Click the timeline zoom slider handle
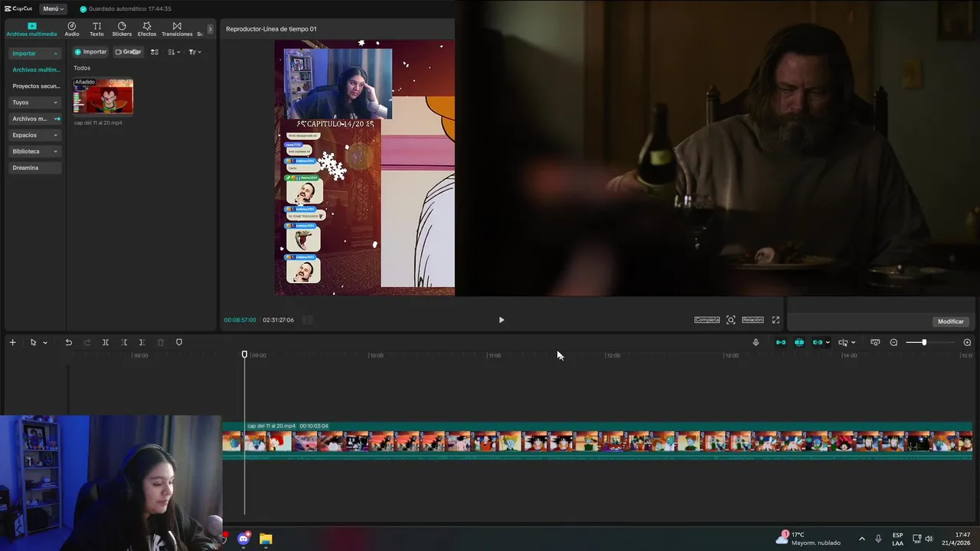The width and height of the screenshot is (980, 551). tap(924, 342)
